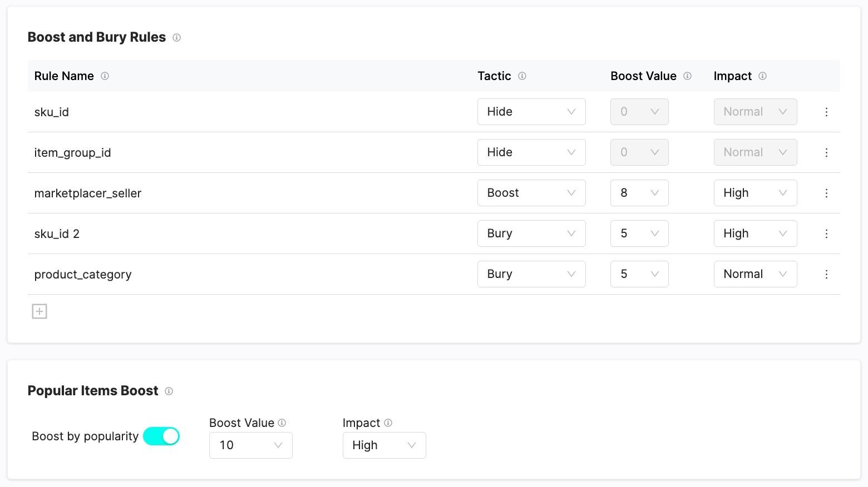Open Tactic dropdown for item_group_id rule

[x=531, y=152]
